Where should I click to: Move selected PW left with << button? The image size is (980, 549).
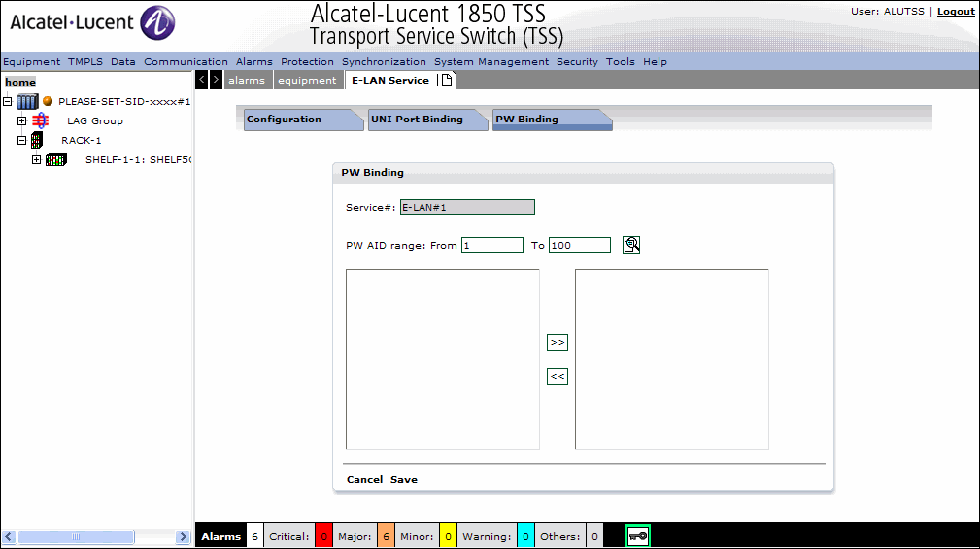[557, 376]
